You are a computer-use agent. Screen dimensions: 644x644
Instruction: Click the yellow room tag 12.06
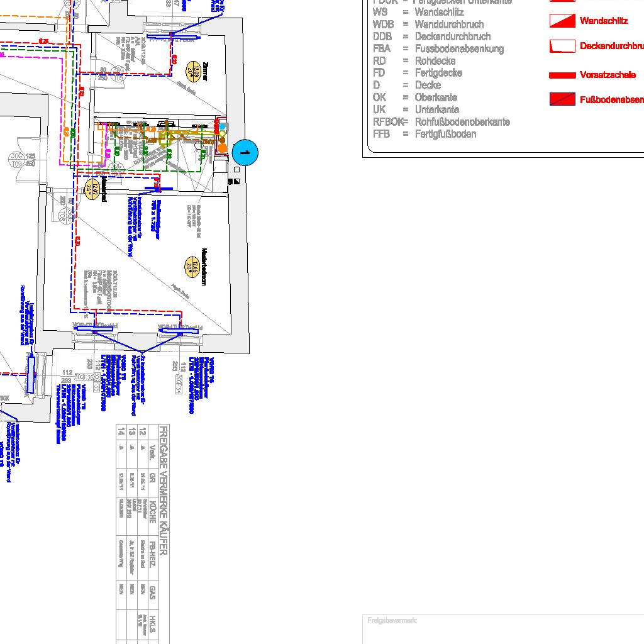click(192, 267)
